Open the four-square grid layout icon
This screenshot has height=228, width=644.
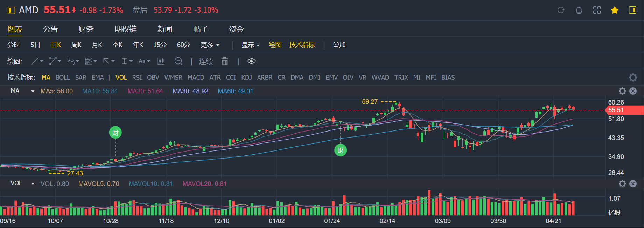(x=597, y=10)
